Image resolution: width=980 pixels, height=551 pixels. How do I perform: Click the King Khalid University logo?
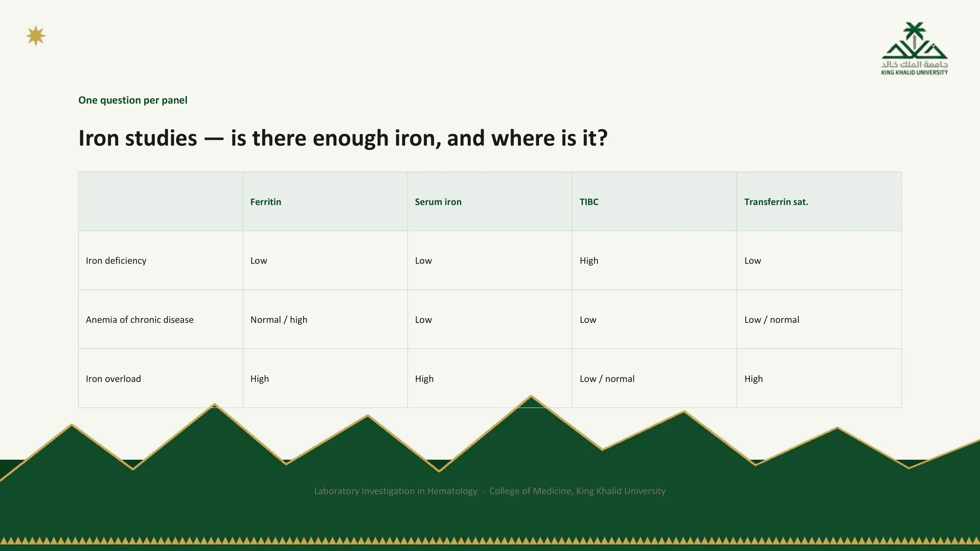(914, 49)
